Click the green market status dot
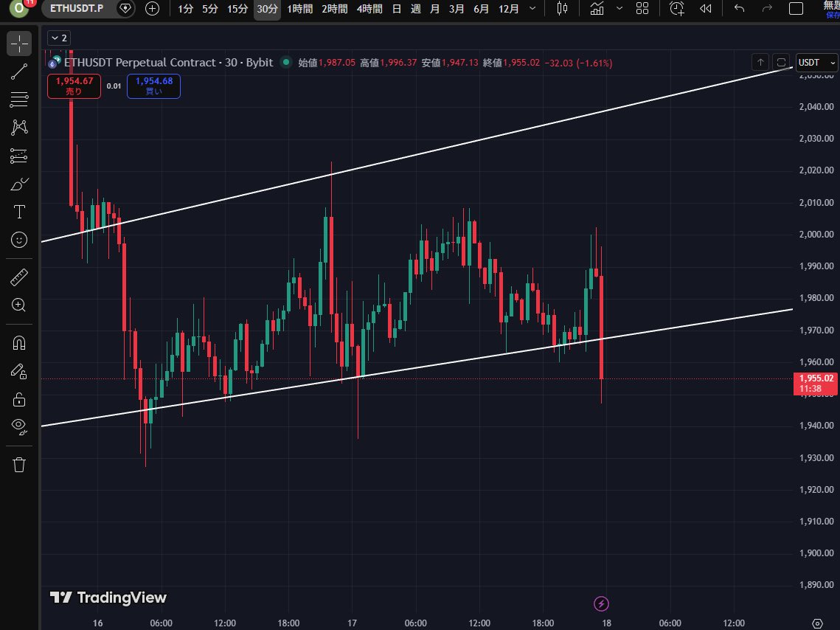 [x=287, y=62]
